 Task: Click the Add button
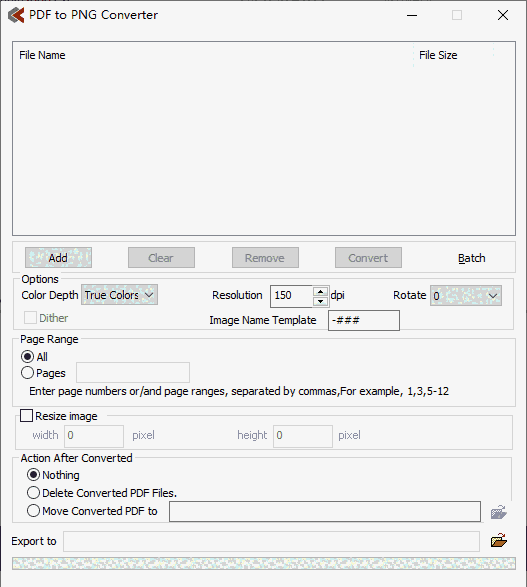(x=58, y=258)
